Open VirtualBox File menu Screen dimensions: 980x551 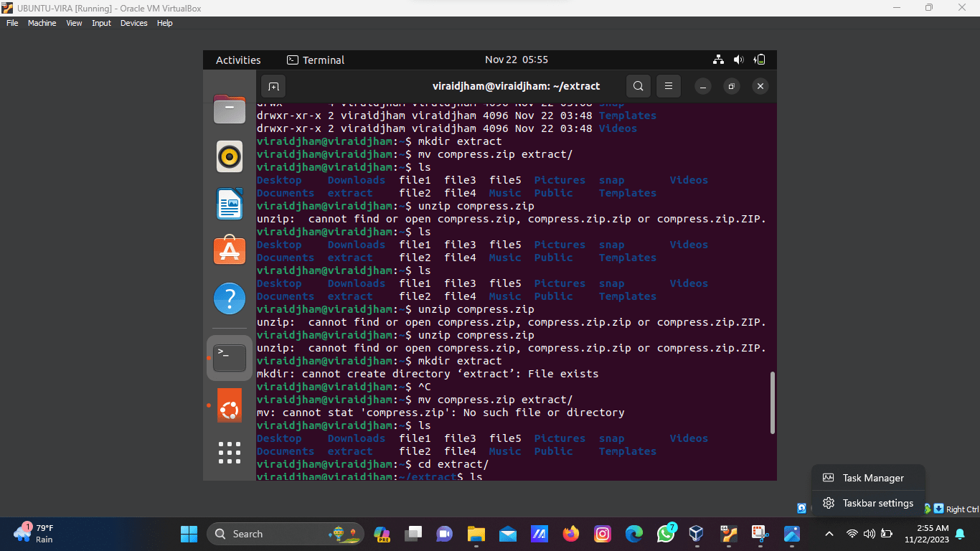click(x=12, y=23)
